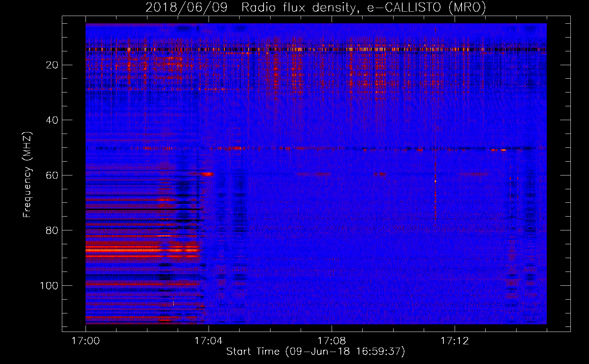Click the 20 frequency tick label

point(52,65)
